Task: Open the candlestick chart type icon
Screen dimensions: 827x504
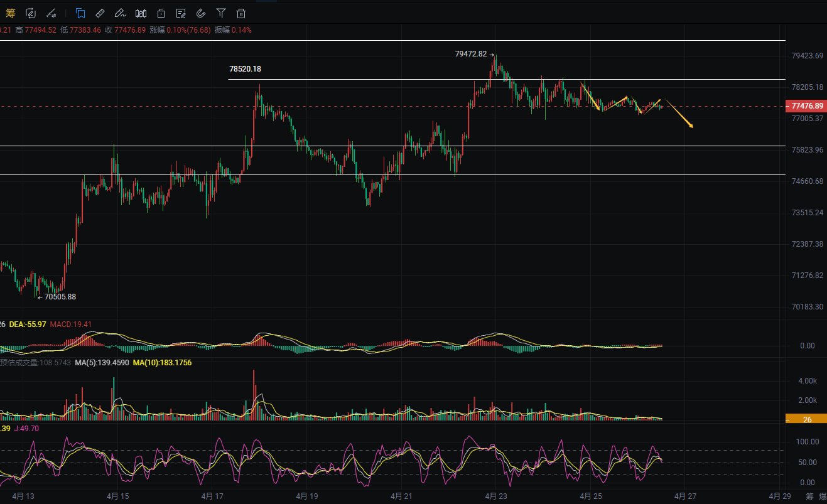Action: pyautogui.click(x=141, y=13)
